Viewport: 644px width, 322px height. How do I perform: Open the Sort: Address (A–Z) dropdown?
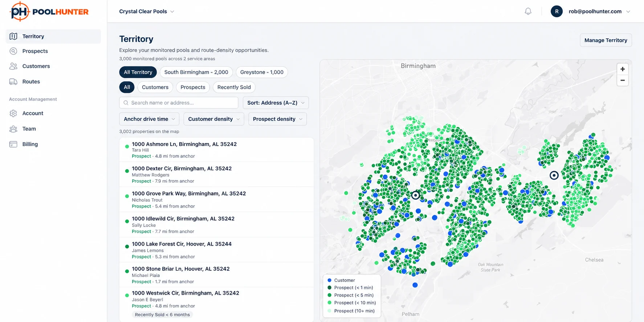click(x=276, y=103)
